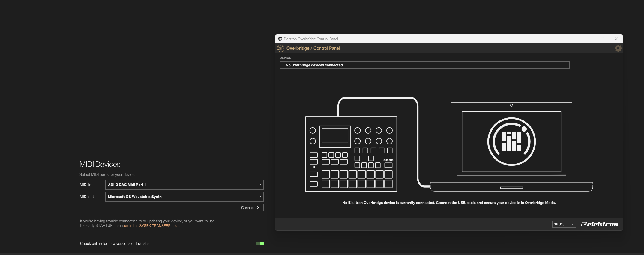The width and height of the screenshot is (644, 255).
Task: Click the Overbridge Control Panel title bar icon
Action: coord(280,39)
